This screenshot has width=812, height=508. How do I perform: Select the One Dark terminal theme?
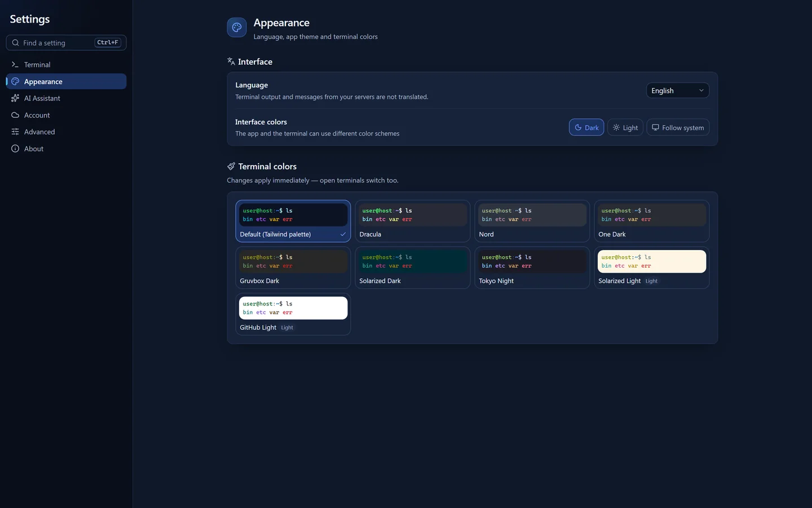coord(652,221)
